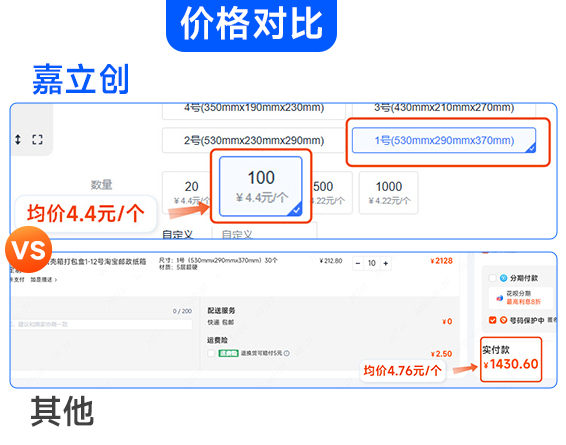Click the 自定义 quantity input field
This screenshot has height=445, width=566.
(x=264, y=231)
